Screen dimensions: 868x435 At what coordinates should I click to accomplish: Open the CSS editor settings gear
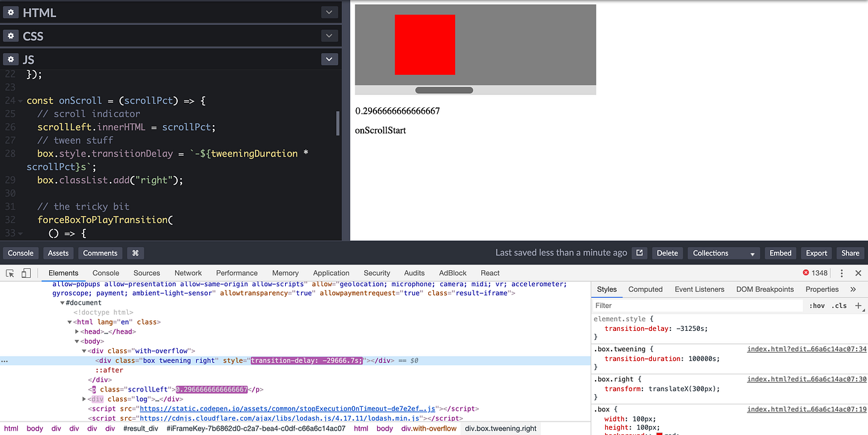coord(10,36)
